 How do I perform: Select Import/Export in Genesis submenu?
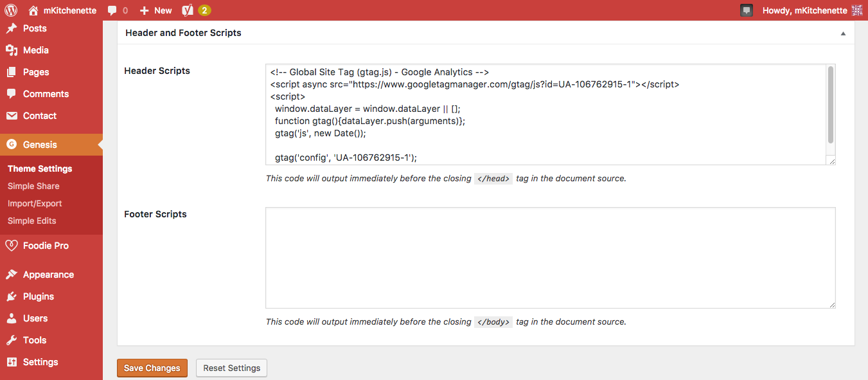[35, 203]
